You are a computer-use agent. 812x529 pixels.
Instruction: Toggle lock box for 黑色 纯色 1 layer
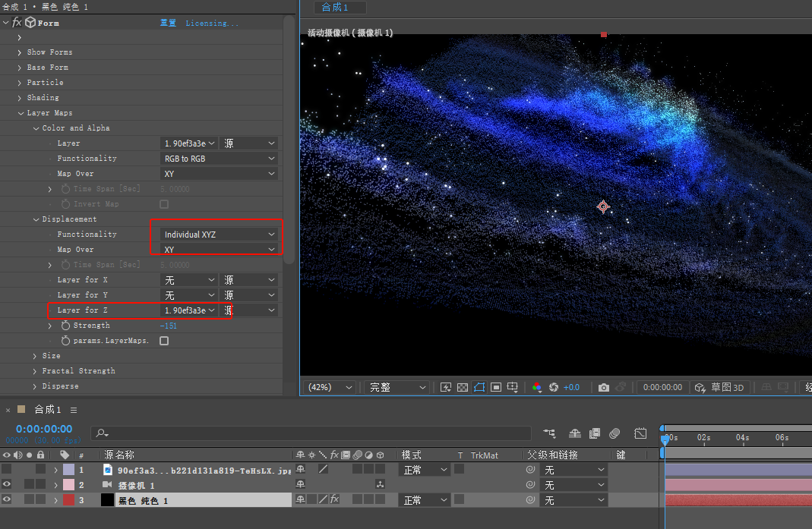tap(40, 499)
